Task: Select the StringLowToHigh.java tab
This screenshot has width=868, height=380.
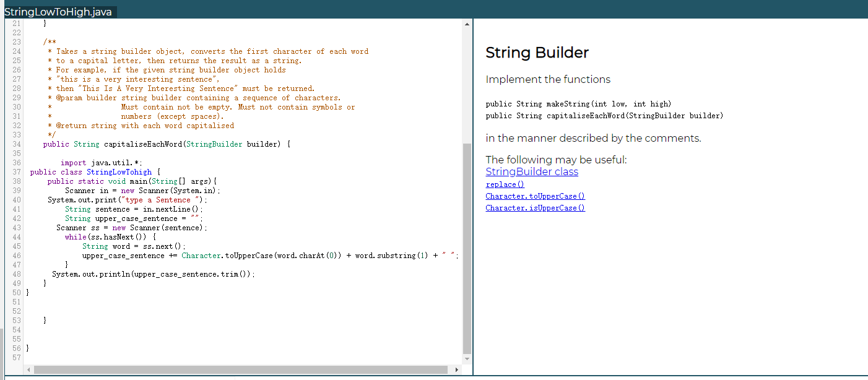Action: [x=58, y=12]
